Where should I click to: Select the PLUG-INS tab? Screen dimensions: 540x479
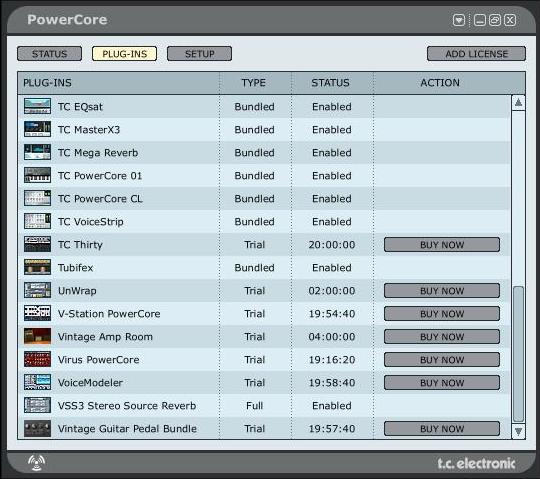[124, 54]
